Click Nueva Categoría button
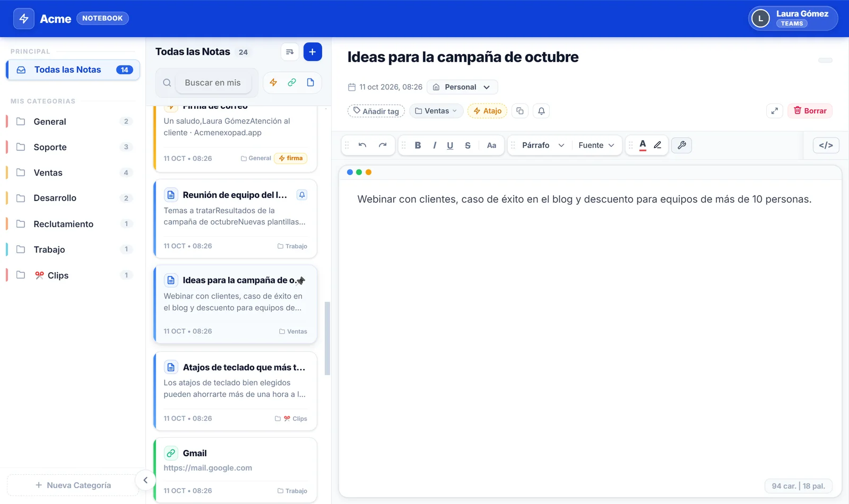 pyautogui.click(x=73, y=485)
